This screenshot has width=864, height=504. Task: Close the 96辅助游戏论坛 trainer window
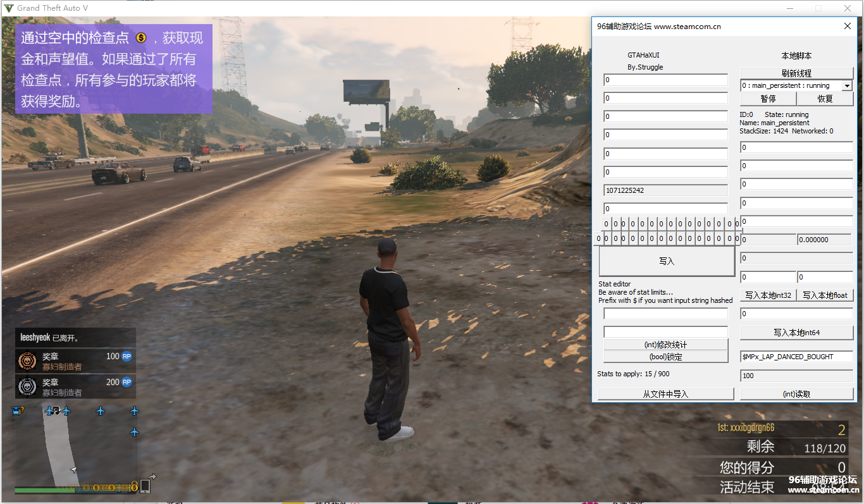848,26
